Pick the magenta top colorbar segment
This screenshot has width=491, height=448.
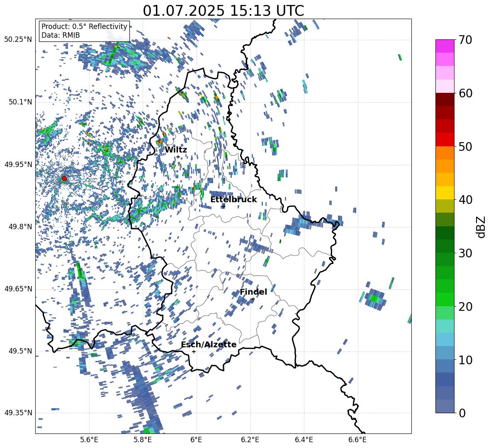tap(445, 46)
